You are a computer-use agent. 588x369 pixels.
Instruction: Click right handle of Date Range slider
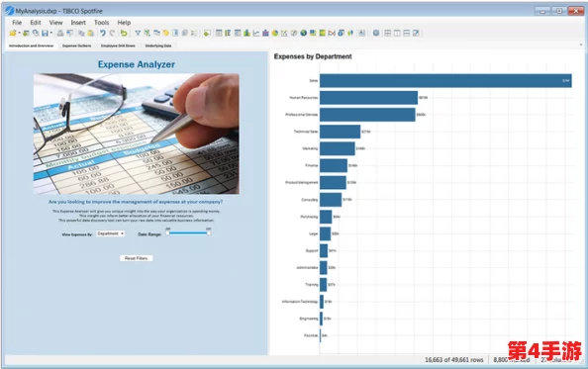209,233
